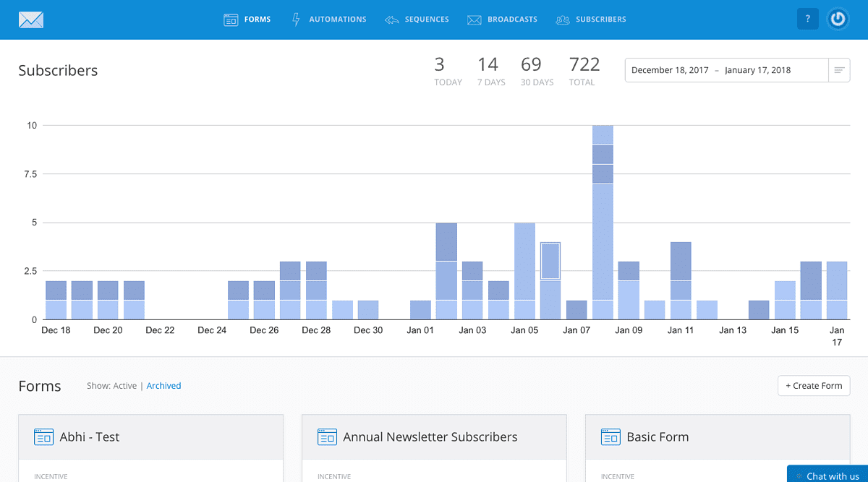The image size is (868, 482).
Task: Open the Subscribers people icon tab
Action: pos(591,20)
